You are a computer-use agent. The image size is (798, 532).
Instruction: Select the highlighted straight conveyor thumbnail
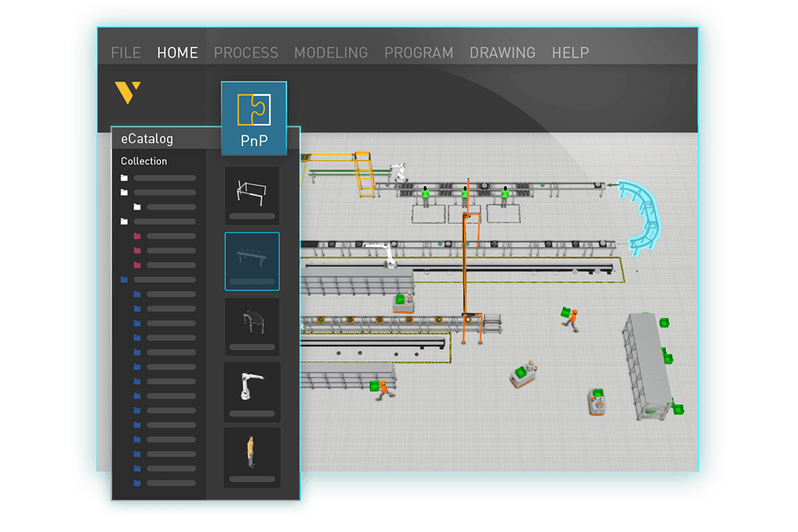(x=252, y=262)
